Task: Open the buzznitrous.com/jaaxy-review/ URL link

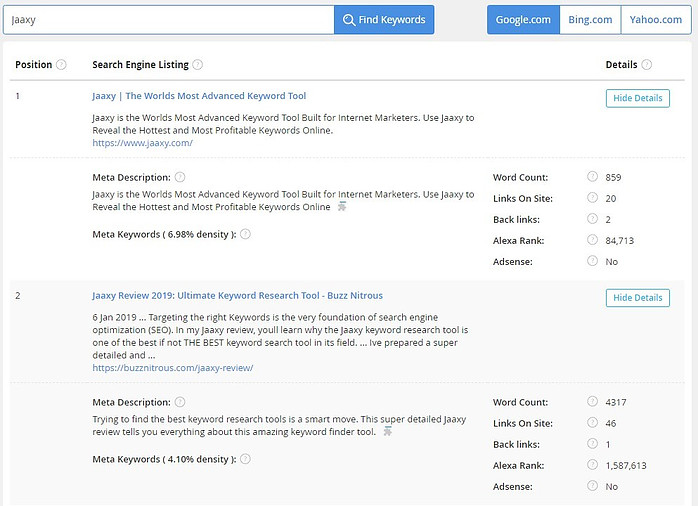Action: pos(173,368)
